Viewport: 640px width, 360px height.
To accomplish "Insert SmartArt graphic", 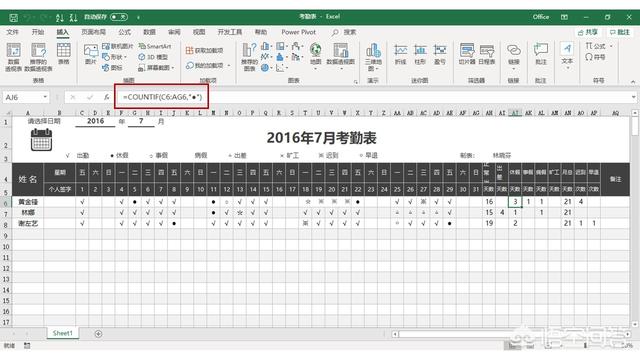I will coord(155,46).
